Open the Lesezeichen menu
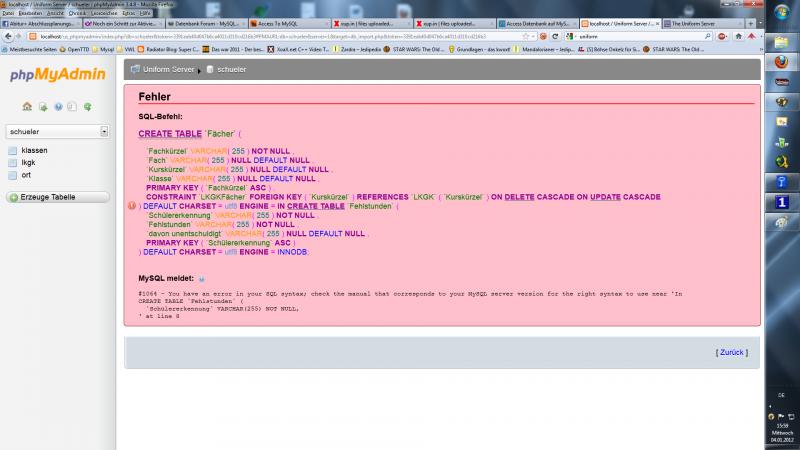The image size is (800, 450). [x=105, y=13]
